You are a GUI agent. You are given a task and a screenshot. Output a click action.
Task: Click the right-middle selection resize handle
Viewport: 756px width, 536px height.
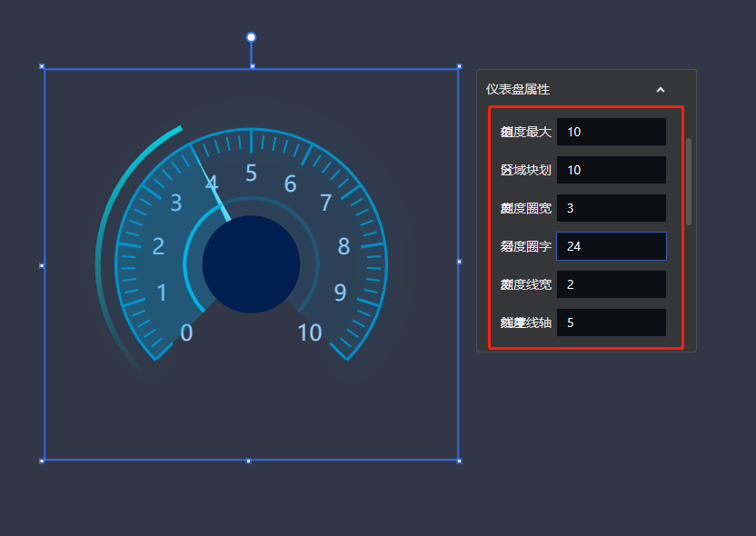click(459, 262)
